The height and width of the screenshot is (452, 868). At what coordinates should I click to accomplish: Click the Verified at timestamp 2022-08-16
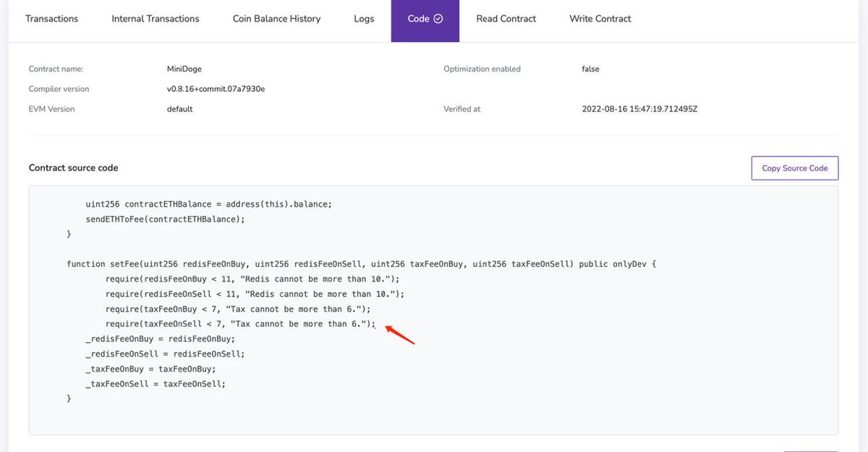[x=639, y=109]
